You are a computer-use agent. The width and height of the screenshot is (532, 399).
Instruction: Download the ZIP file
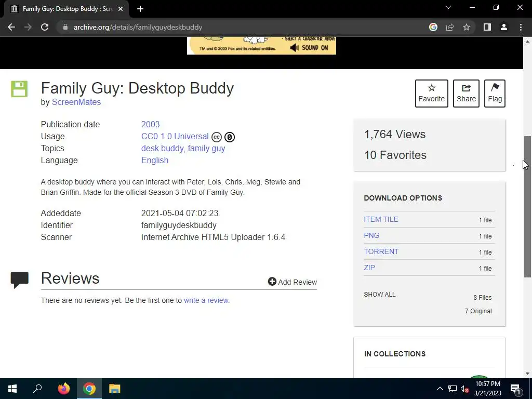[369, 268]
